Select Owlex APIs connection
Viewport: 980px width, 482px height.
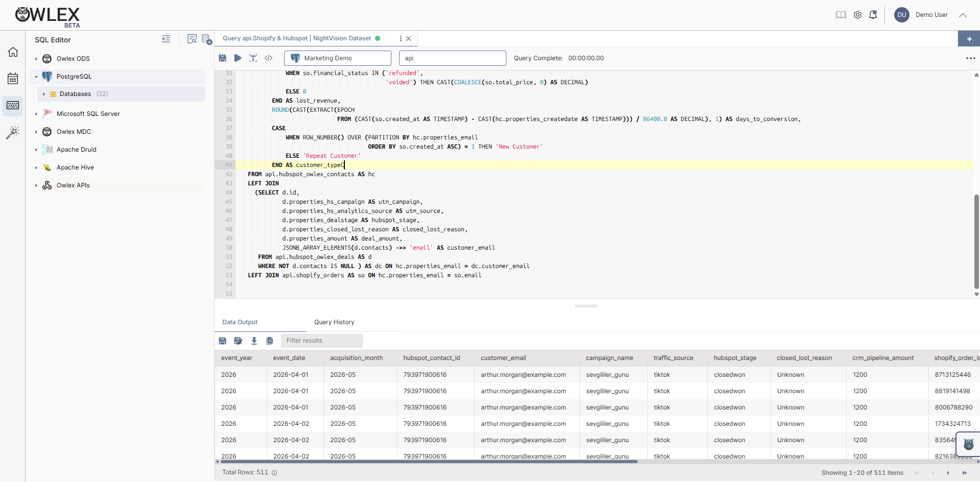pos(73,185)
